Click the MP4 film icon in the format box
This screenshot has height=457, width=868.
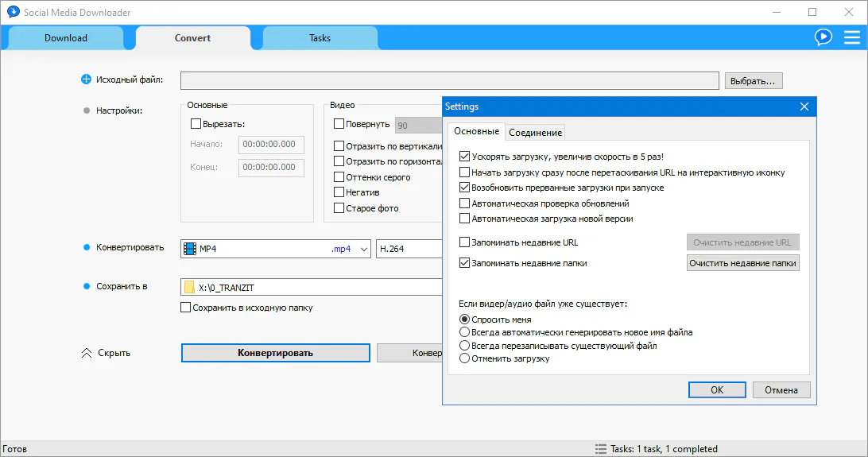coord(189,249)
